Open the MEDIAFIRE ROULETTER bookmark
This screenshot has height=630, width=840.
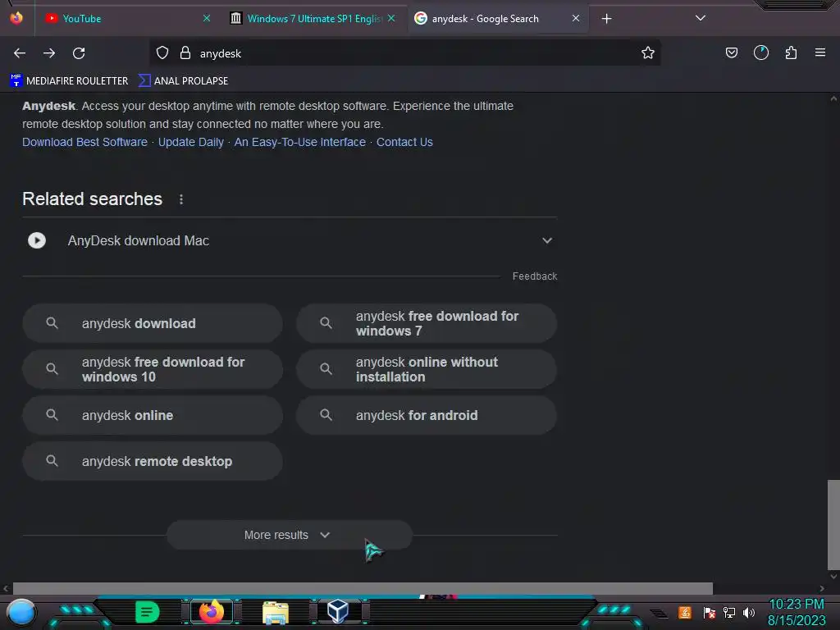coord(69,80)
